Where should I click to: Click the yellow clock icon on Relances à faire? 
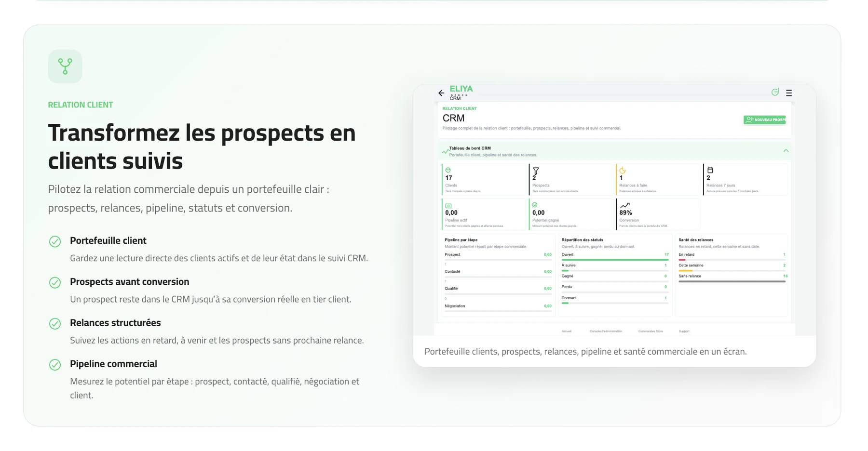[623, 170]
